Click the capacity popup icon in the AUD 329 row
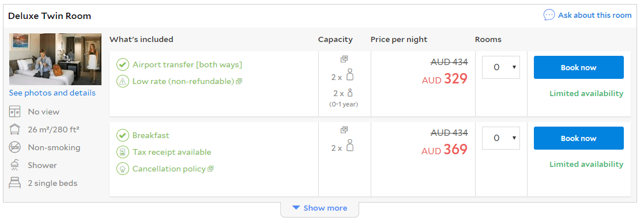 [x=344, y=59]
